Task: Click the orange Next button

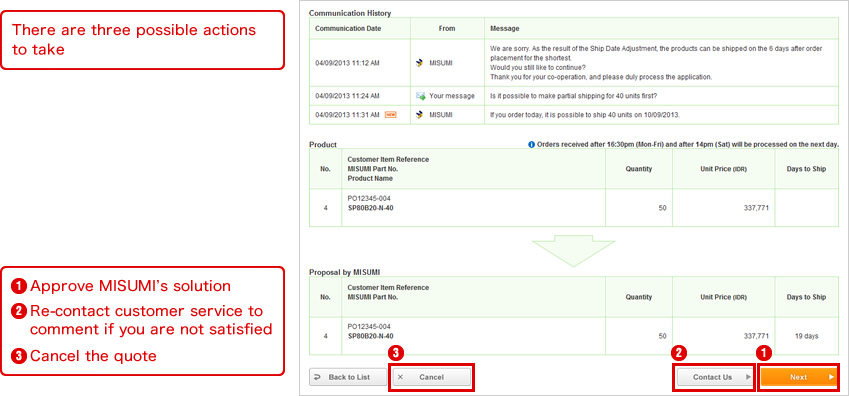Action: [x=798, y=377]
